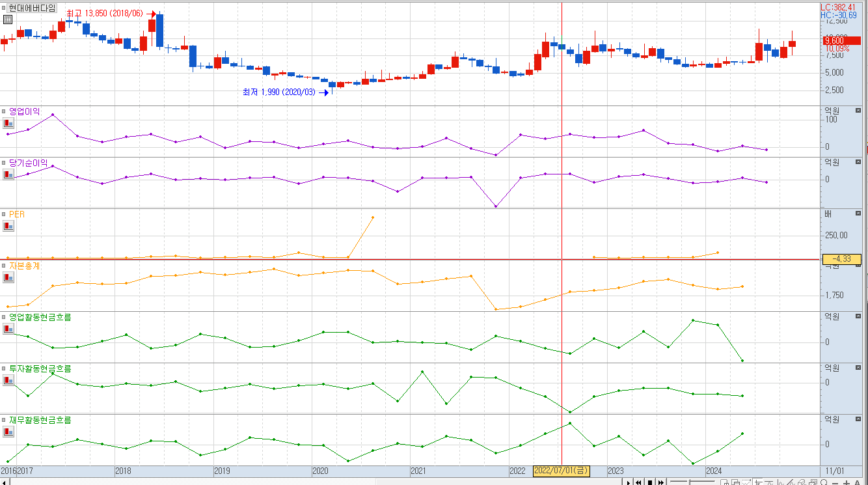Click the zoom-out minus icon in bottom toolbar

[x=835, y=482]
